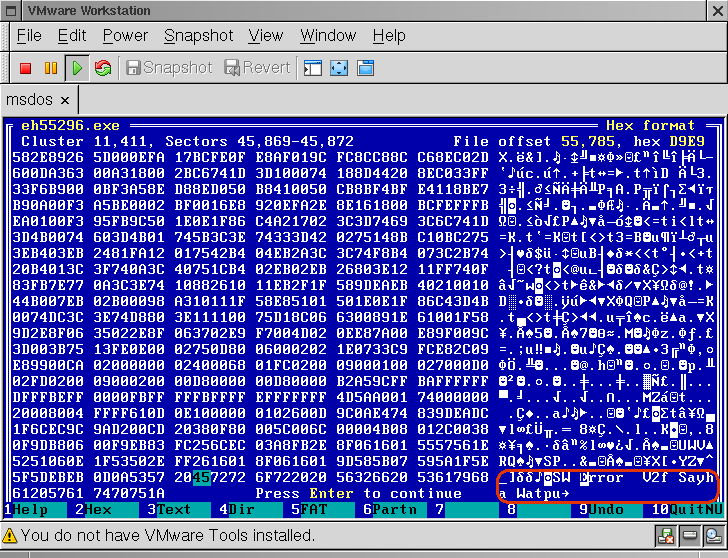
Task: Click the green Power On play icon
Action: (x=77, y=68)
